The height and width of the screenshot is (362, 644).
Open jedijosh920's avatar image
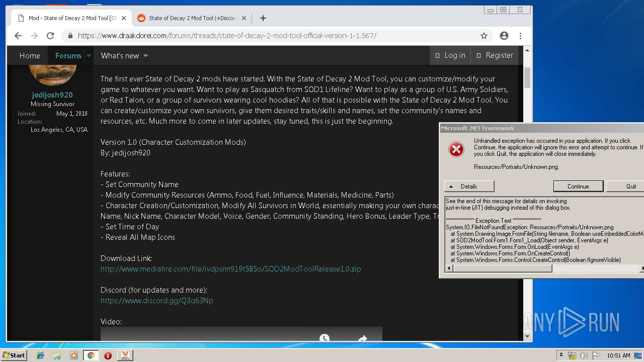point(52,74)
